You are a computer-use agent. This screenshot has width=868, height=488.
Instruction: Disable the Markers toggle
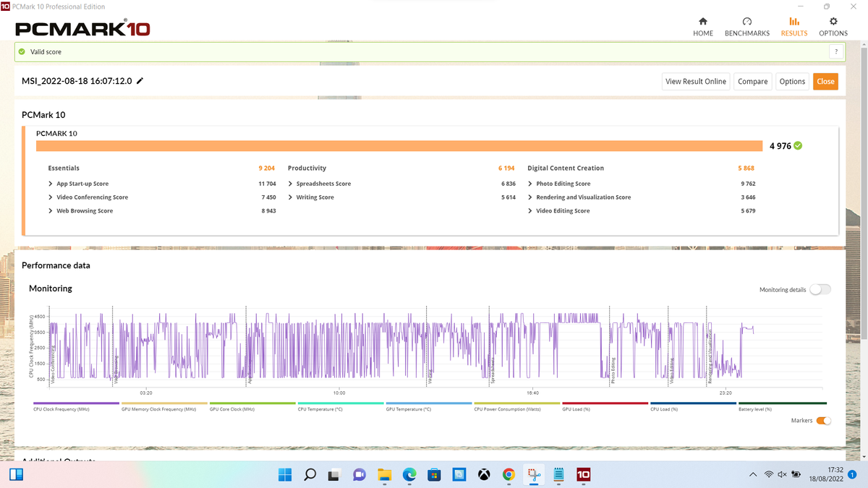(x=823, y=421)
